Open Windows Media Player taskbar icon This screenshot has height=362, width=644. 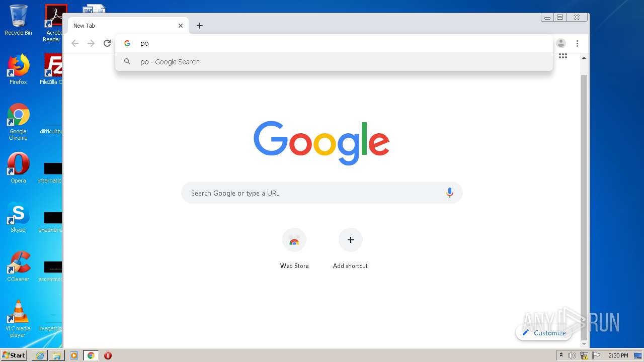click(74, 355)
